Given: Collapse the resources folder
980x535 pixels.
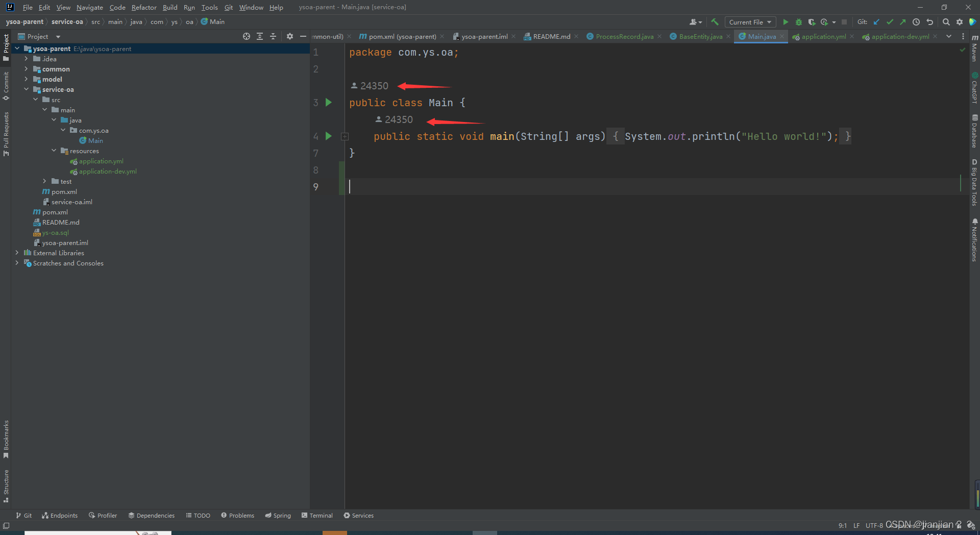Looking at the screenshot, I should click(54, 151).
